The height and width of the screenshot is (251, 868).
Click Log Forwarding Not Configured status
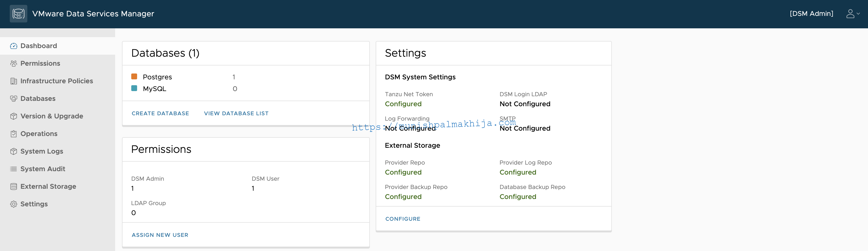(410, 128)
